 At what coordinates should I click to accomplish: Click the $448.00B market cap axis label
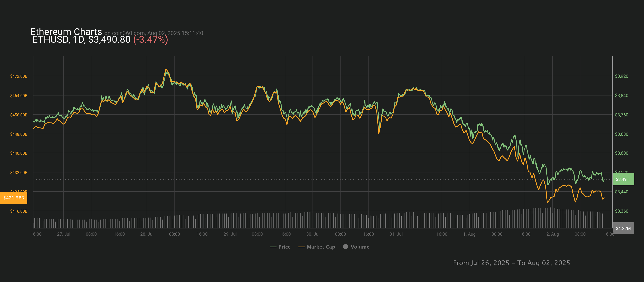pos(19,134)
